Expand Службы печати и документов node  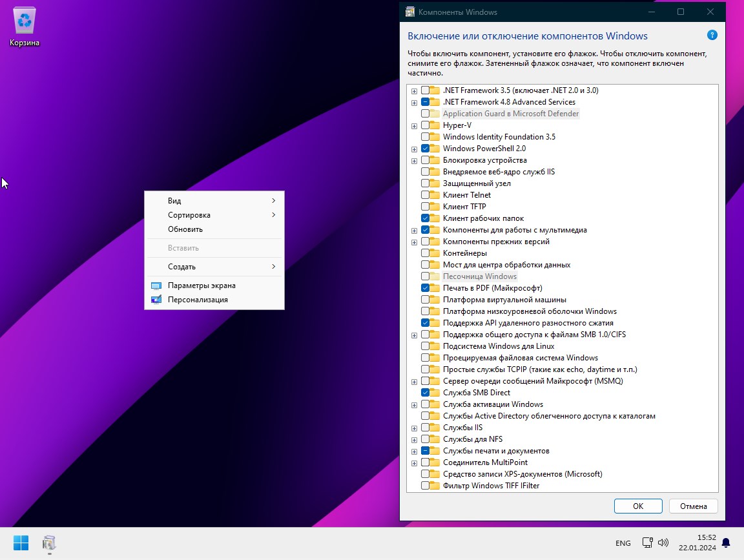pos(414,451)
